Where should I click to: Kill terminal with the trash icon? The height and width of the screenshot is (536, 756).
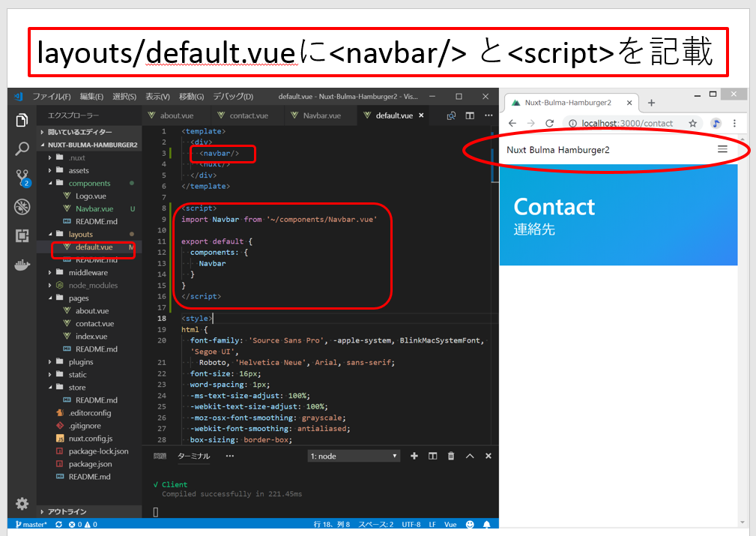(x=451, y=456)
